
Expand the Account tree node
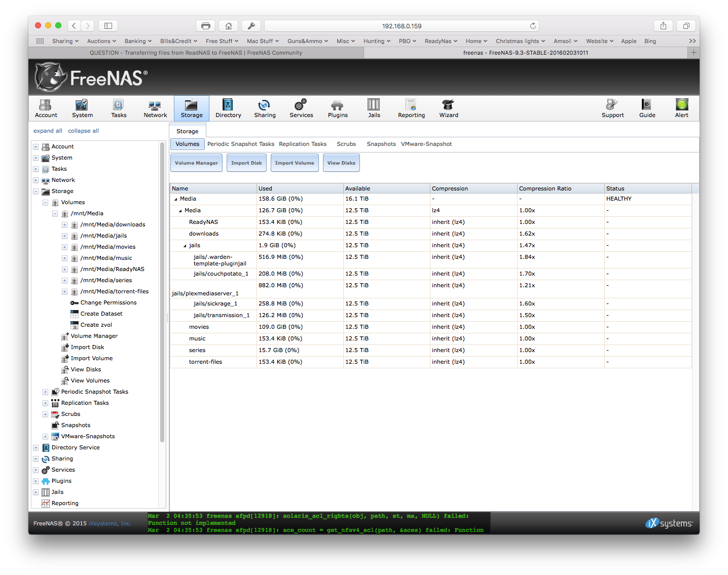pos(35,147)
